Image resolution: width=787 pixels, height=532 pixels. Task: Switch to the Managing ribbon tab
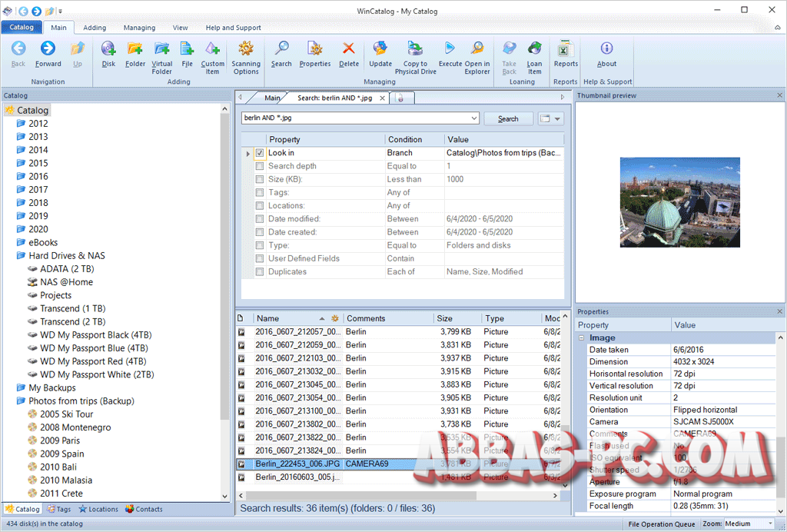140,28
